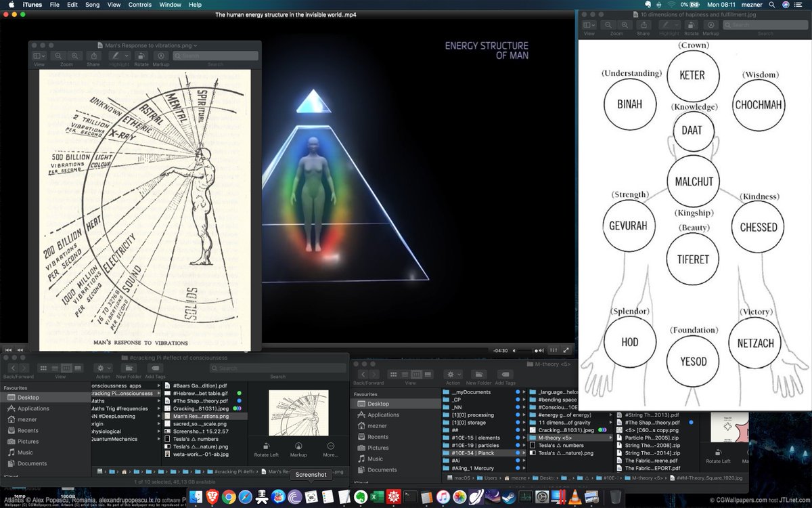Open Markup toolbar in Man's Response window
The height and width of the screenshot is (508, 812).
click(x=161, y=56)
